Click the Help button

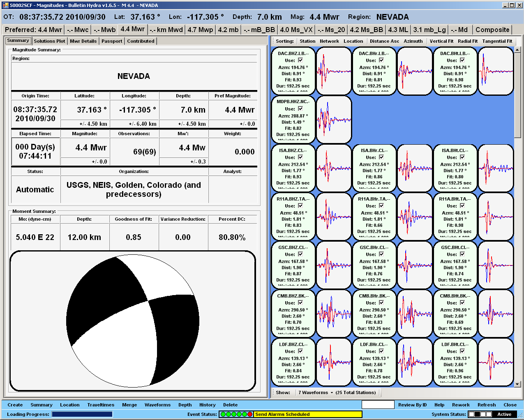click(439, 405)
